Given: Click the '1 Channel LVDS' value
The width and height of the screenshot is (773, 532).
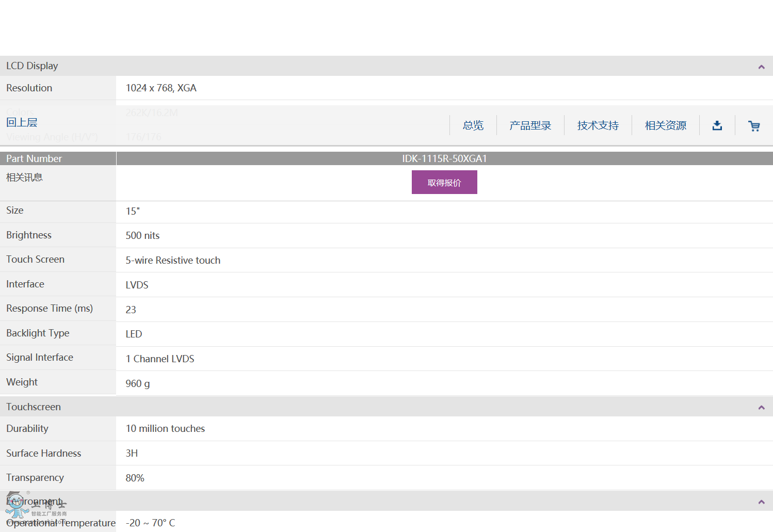Looking at the screenshot, I should tap(160, 359).
